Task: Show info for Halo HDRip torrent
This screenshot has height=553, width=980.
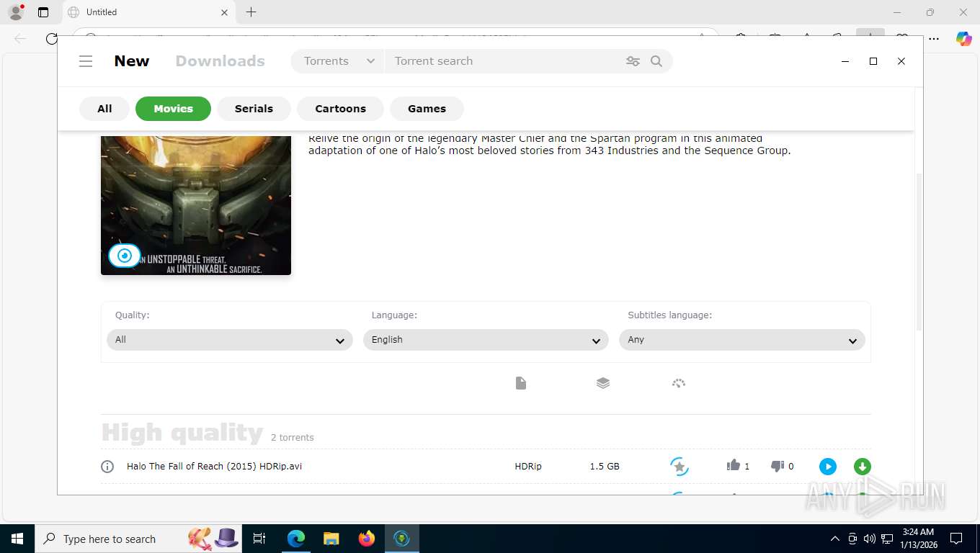Action: tap(107, 467)
